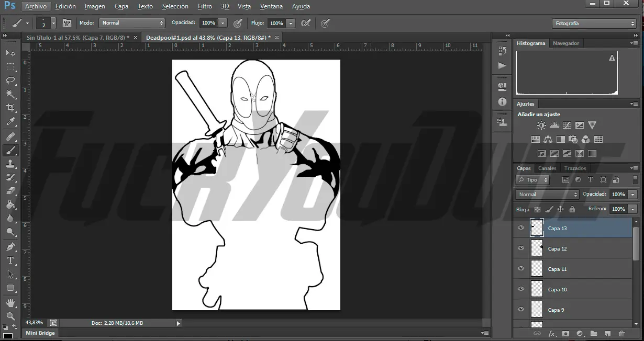Switch to the Canales tab
The image size is (644, 341).
(x=547, y=168)
